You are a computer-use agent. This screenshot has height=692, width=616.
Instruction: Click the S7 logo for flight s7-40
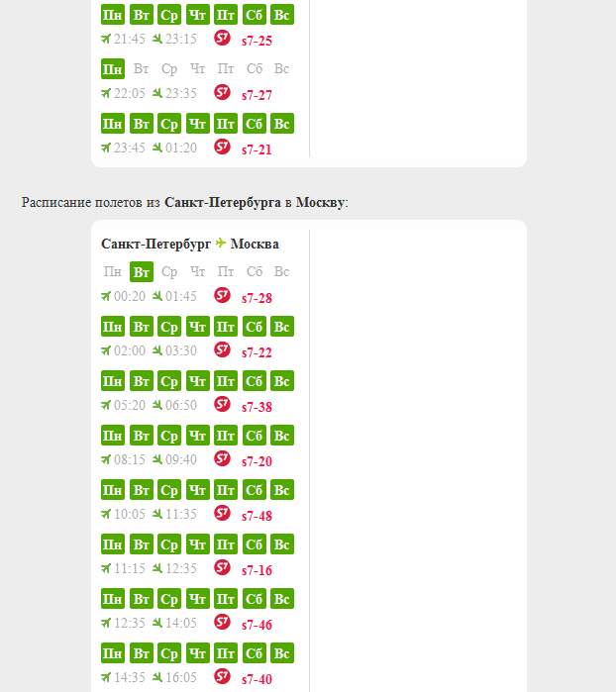click(x=222, y=676)
